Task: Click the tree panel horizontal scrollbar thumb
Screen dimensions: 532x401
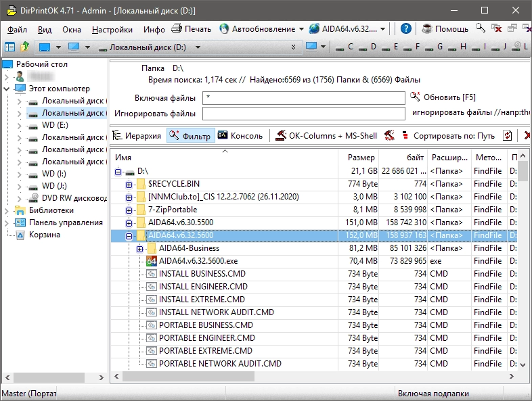Action: pyautogui.click(x=49, y=377)
